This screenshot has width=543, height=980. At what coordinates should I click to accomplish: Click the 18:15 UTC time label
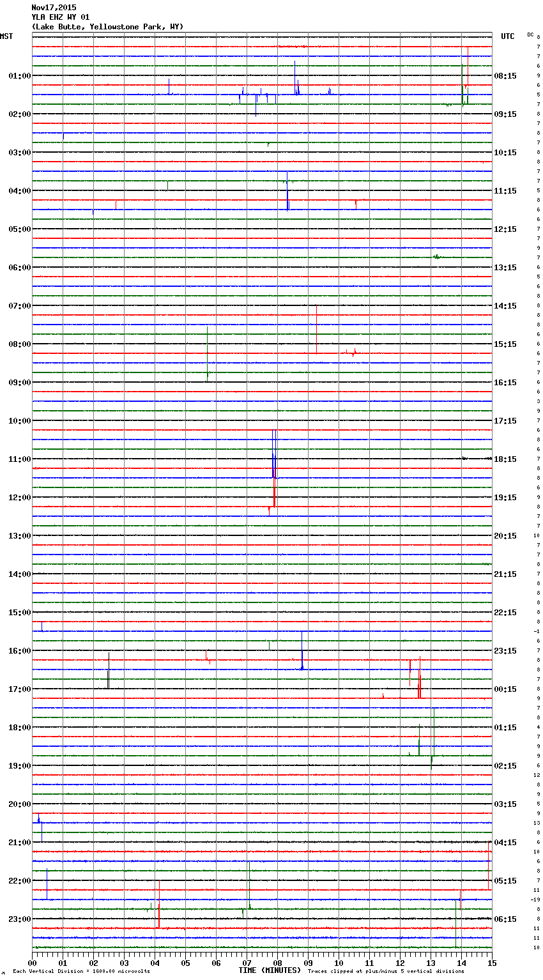505,459
